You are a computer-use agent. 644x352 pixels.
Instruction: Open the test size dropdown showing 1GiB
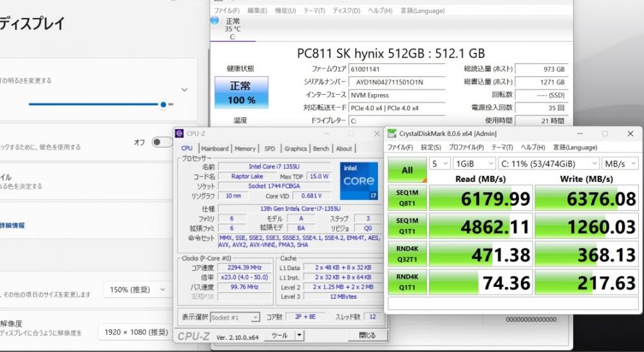[474, 164]
